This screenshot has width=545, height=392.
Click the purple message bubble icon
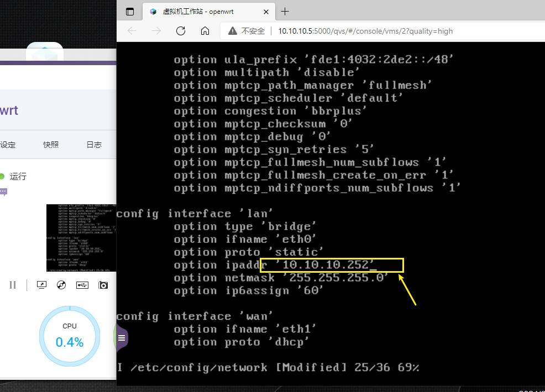point(3,192)
